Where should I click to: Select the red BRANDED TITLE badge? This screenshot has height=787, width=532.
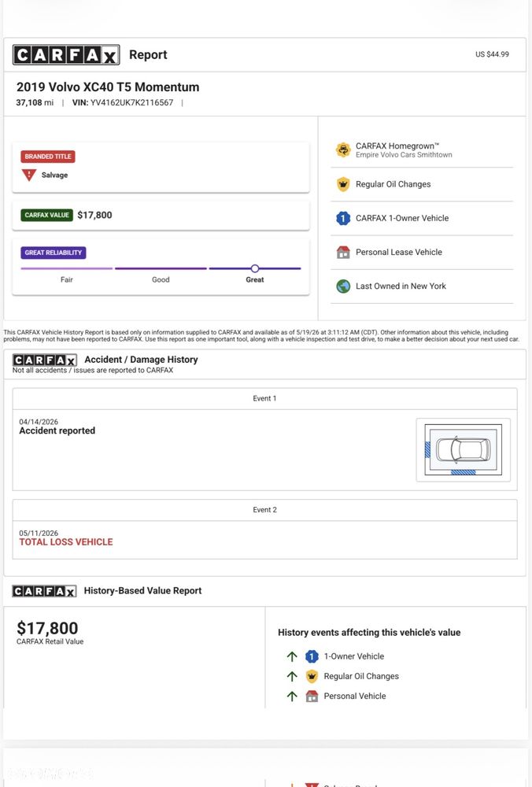pyautogui.click(x=48, y=157)
